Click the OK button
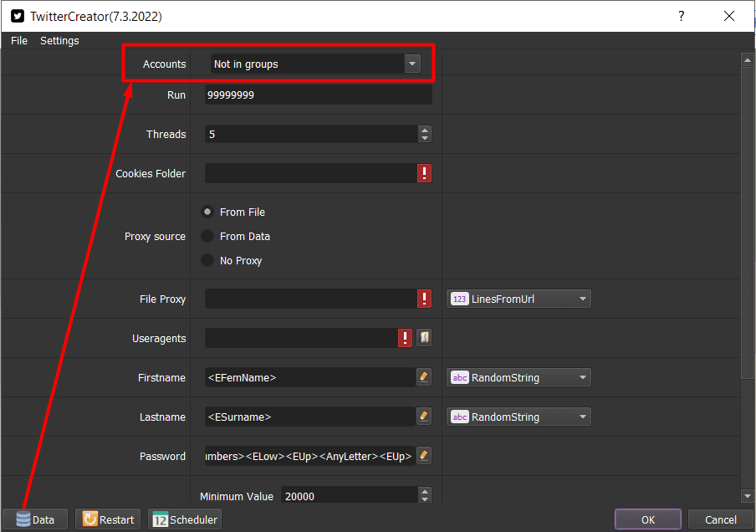 [648, 519]
